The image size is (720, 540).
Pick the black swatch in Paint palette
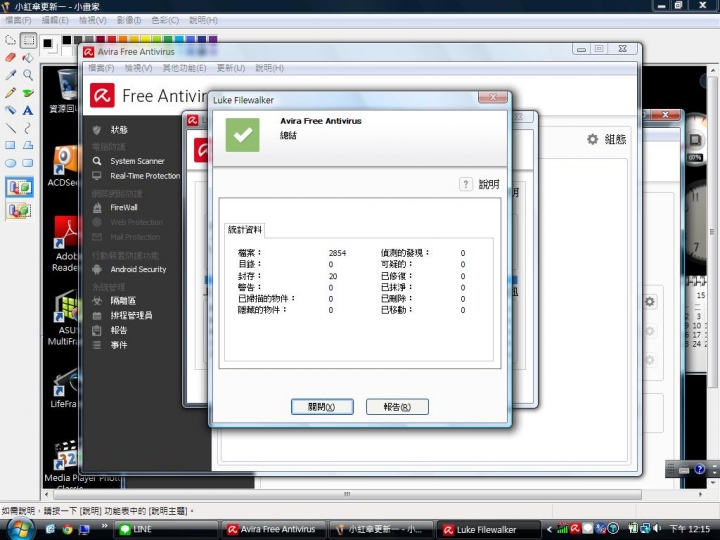coord(67,39)
